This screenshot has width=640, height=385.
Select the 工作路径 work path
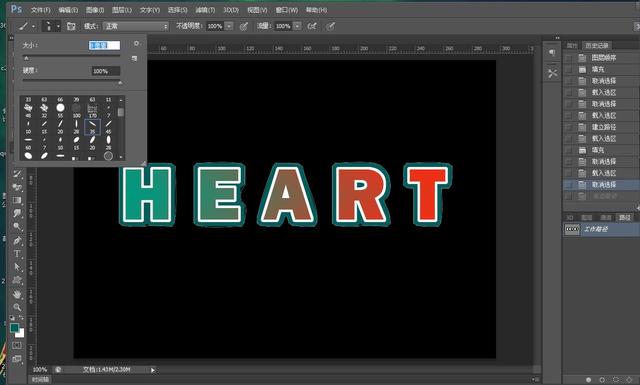(x=602, y=229)
